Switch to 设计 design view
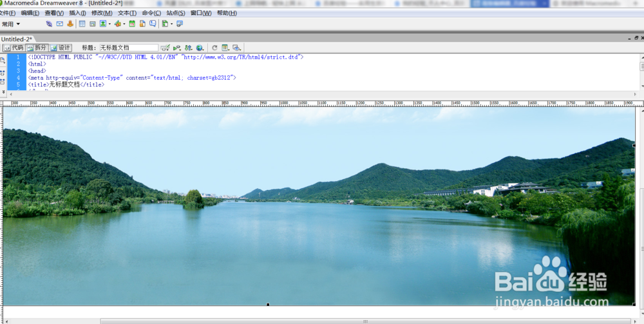Viewport: 644px width, 324px height. point(61,48)
